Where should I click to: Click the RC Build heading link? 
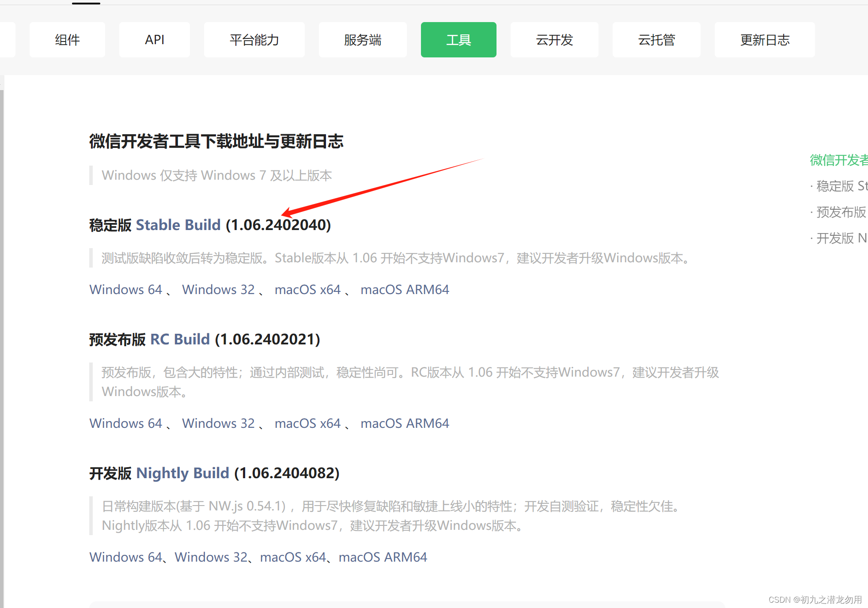point(180,339)
